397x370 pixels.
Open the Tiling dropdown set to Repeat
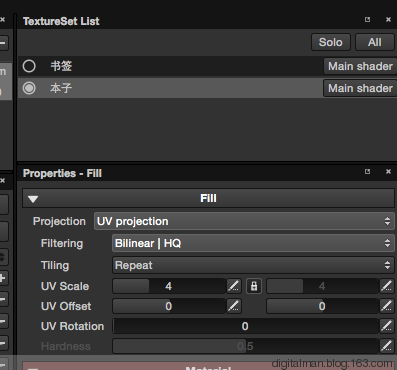tap(253, 265)
